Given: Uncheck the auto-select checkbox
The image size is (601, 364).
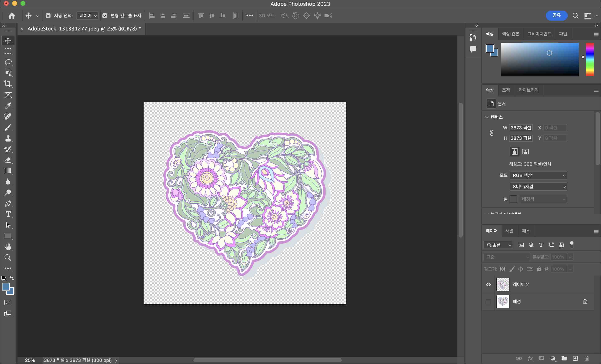Looking at the screenshot, I should point(48,16).
